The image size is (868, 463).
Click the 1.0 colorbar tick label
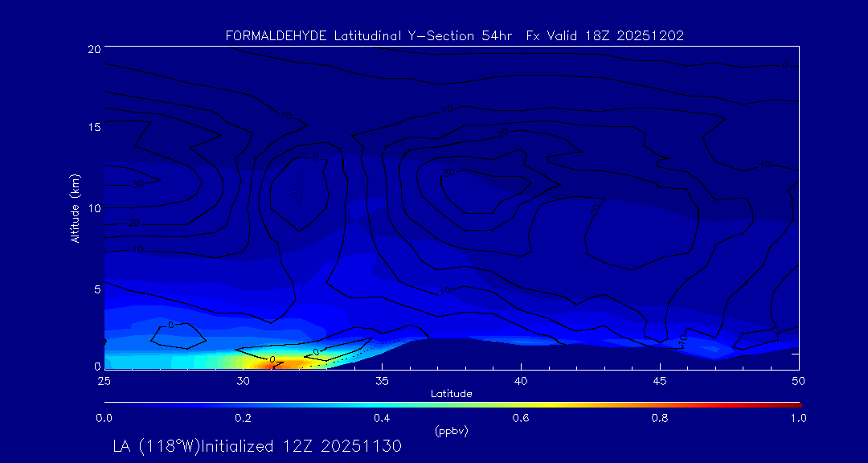pyautogui.click(x=798, y=418)
